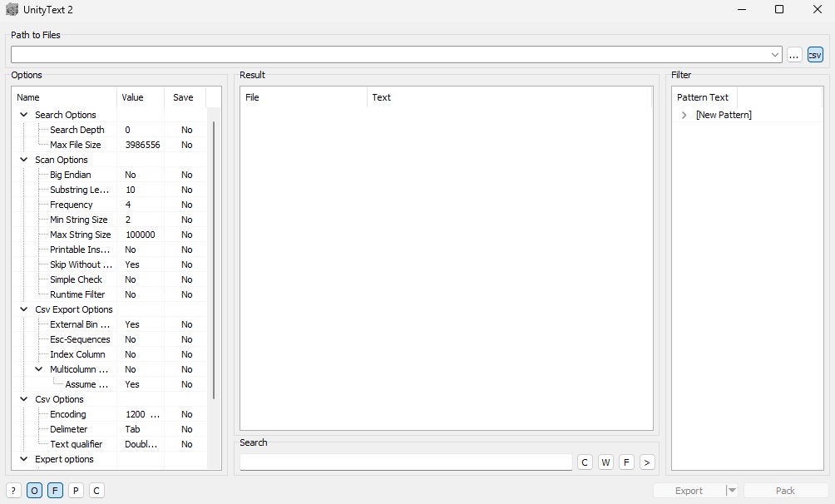Viewport: 835px width, 504px height.
Task: Collapse the Csv Export Options group
Action: click(x=23, y=309)
